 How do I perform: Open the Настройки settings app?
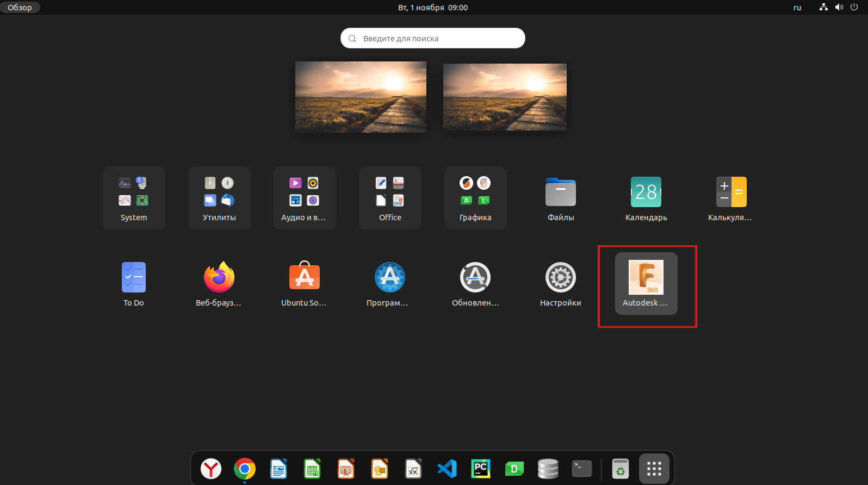pos(561,283)
